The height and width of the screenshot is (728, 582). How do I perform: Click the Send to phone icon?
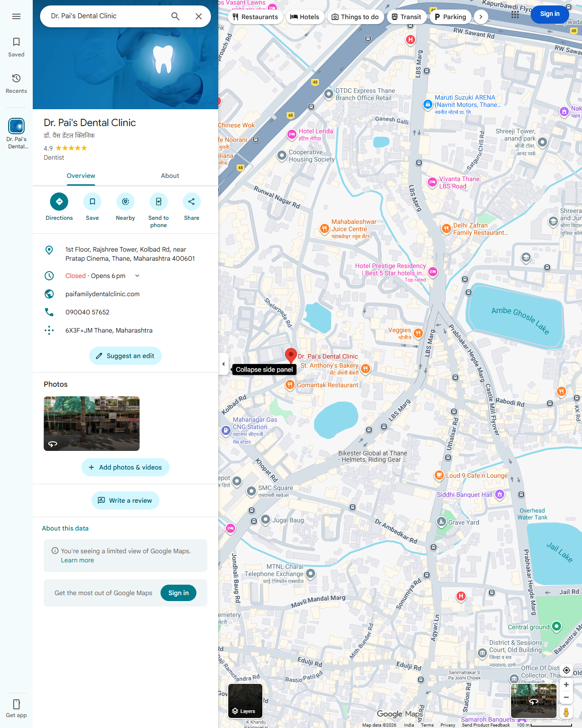click(x=159, y=202)
